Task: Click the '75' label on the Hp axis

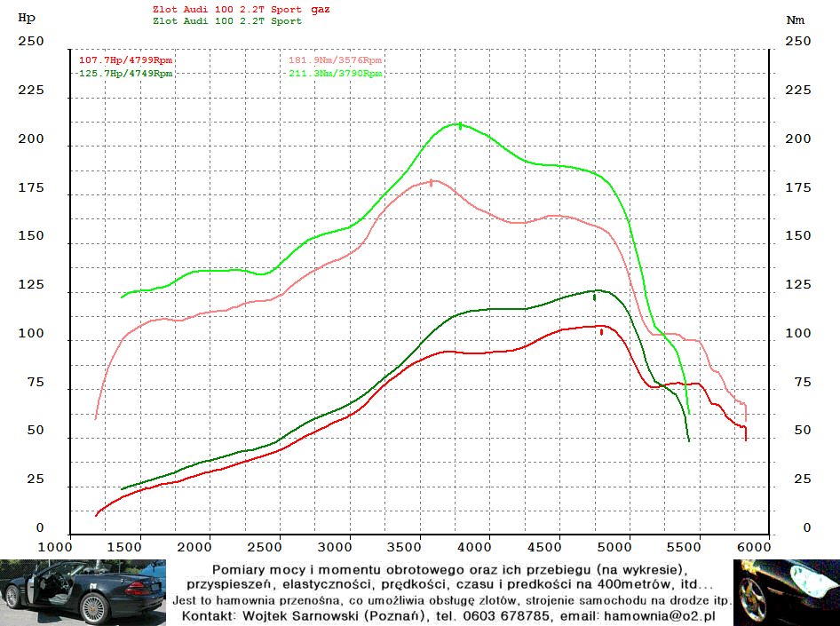Action: click(x=36, y=383)
